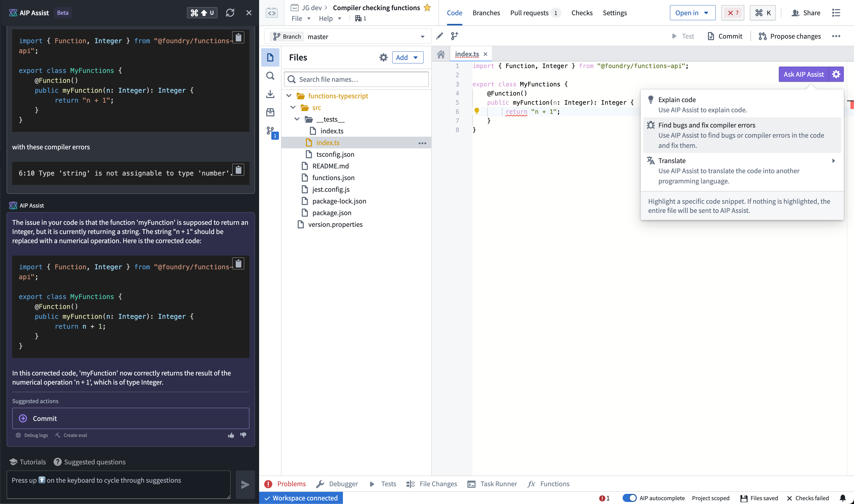
Task: Open Debug logs for the response
Action: click(32, 435)
